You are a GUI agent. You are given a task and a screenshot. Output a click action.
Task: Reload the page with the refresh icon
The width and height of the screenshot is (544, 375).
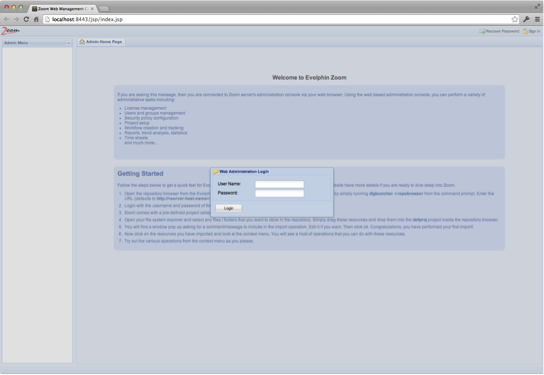pos(26,19)
